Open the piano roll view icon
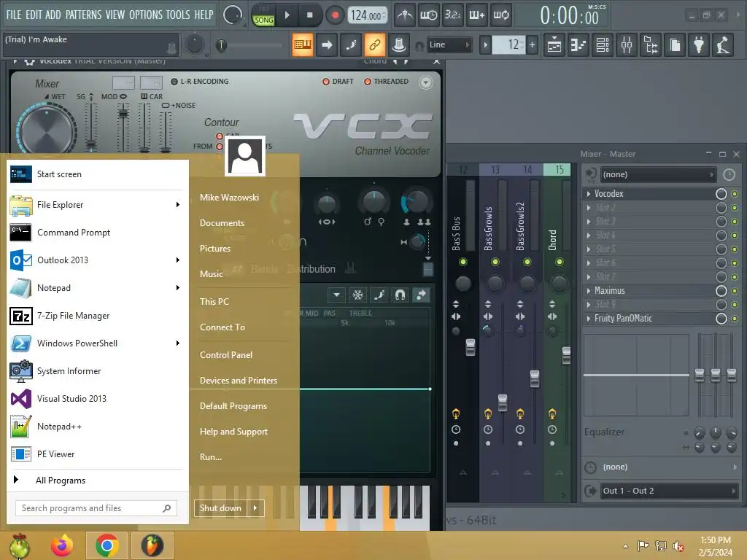Screen dimensions: 747x560 pyautogui.click(x=578, y=45)
